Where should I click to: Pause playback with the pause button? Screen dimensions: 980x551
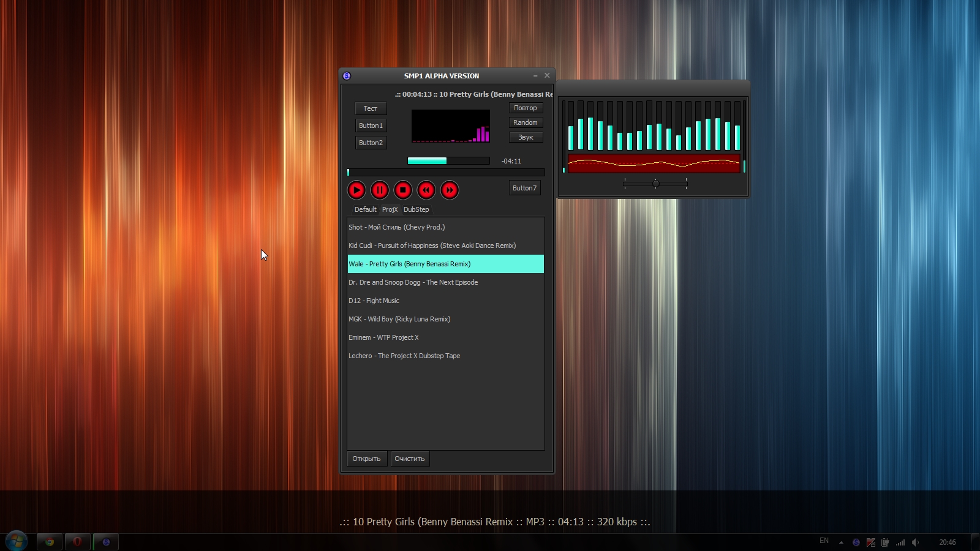tap(380, 190)
